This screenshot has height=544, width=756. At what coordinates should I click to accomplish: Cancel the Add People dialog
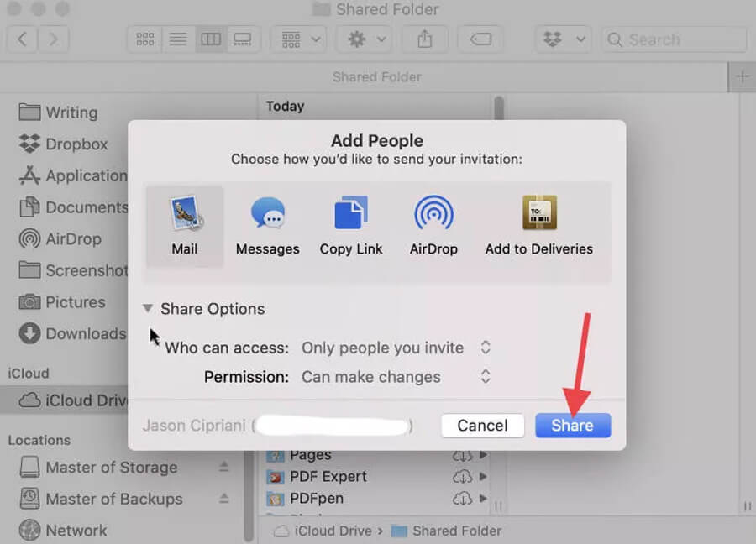[x=482, y=426]
